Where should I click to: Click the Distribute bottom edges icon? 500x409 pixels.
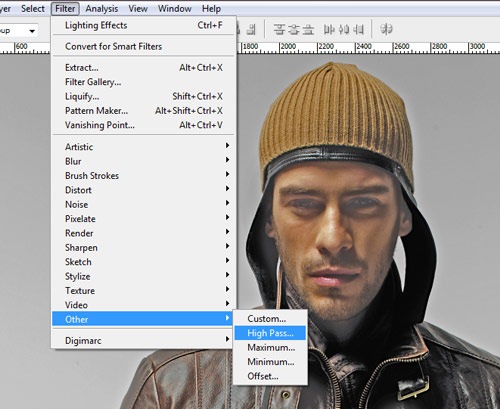tap(308, 29)
